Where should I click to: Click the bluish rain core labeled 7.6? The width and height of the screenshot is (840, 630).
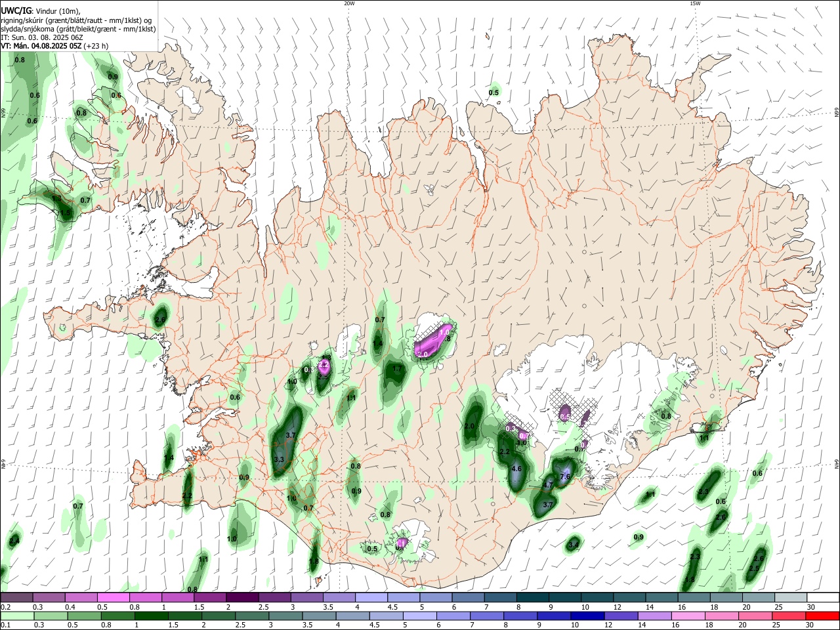click(x=566, y=474)
